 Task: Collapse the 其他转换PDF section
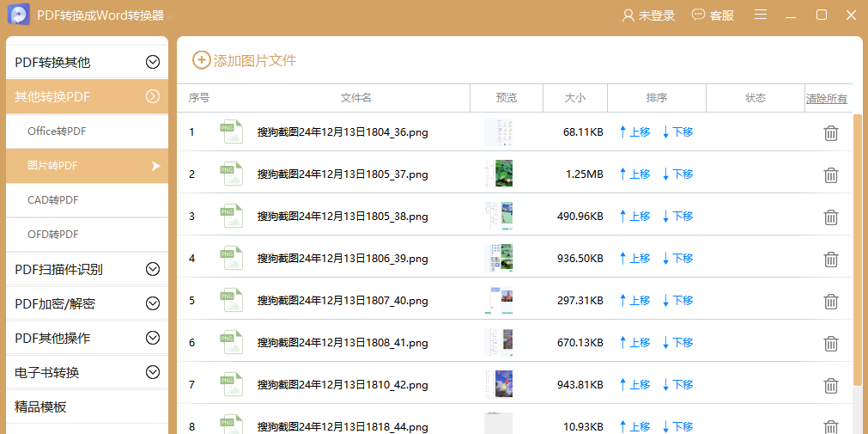click(153, 96)
